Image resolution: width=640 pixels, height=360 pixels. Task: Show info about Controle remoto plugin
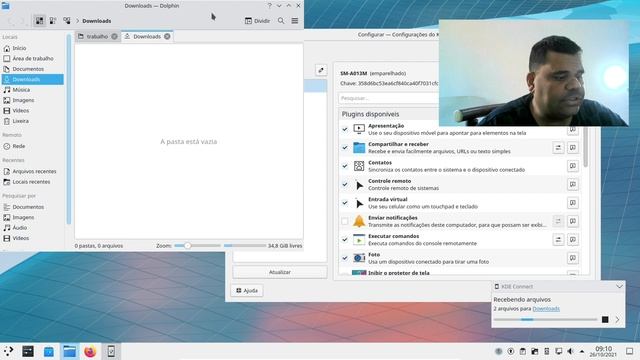coord(573,184)
